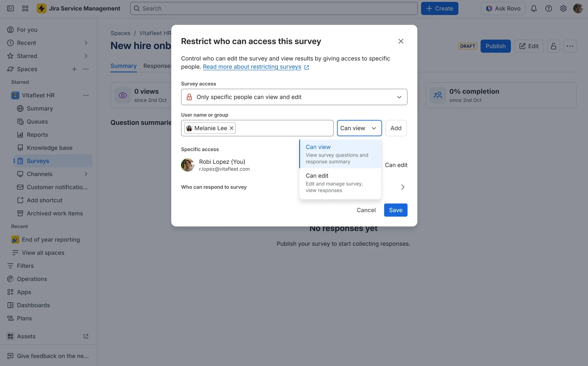Image resolution: width=588 pixels, height=366 pixels.
Task: Remove Melanie Lee from user field
Action: click(232, 128)
